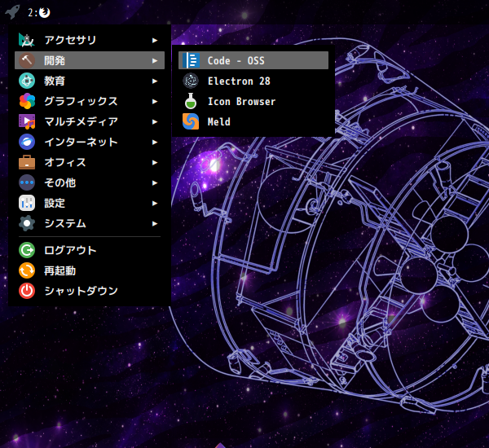Click the green ログアウト icon
This screenshot has width=489, height=448.
pos(27,250)
